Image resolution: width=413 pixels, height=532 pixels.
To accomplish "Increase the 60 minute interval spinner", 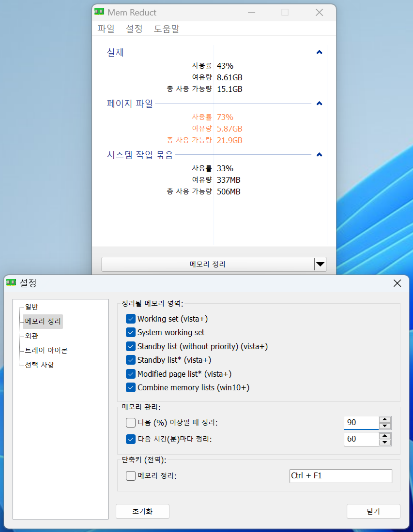I will [385, 436].
